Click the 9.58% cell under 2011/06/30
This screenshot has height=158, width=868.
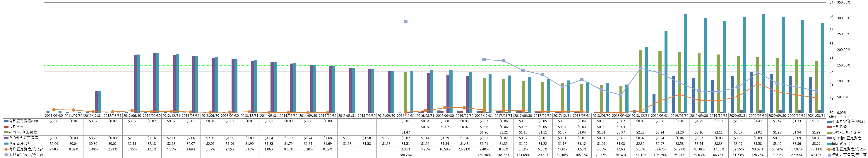tap(54, 149)
